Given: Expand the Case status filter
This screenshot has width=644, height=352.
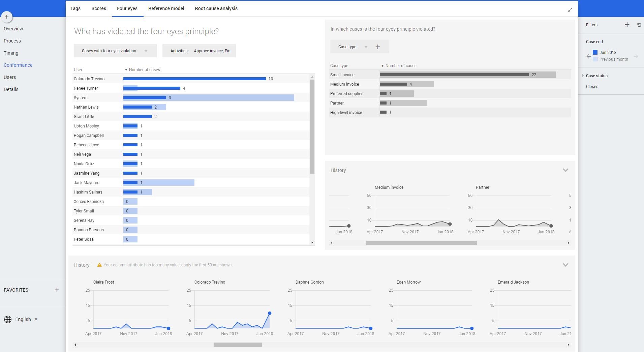Looking at the screenshot, I should pos(583,76).
